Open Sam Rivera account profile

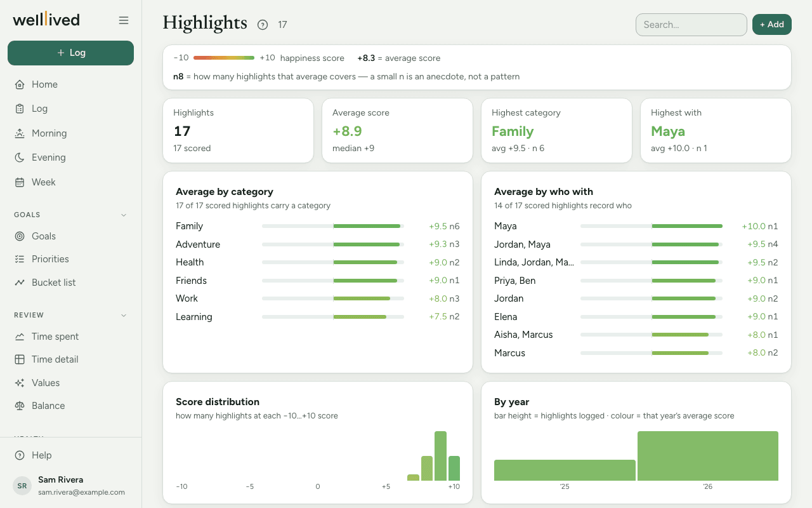pyautogui.click(x=70, y=486)
